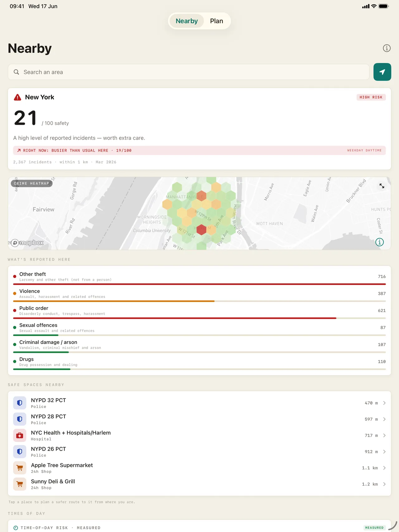The width and height of the screenshot is (399, 532).
Task: Tap Apple Tree Supermarket cart icon
Action: pos(20,468)
